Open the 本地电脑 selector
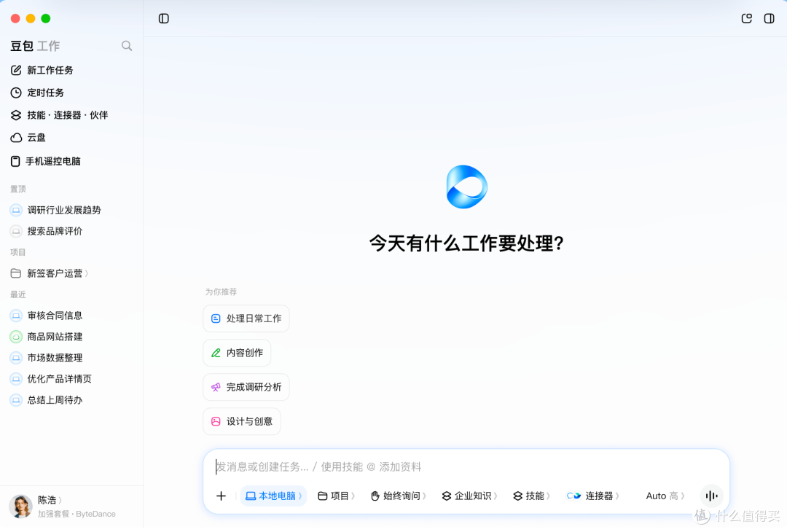 pyautogui.click(x=273, y=496)
